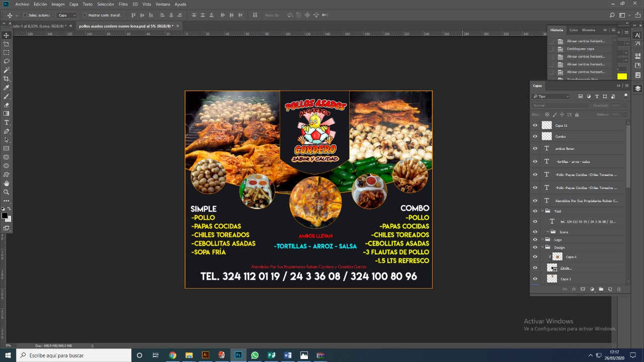Switch to the Muestra panel tab
The height and width of the screenshot is (362, 644).
click(589, 30)
